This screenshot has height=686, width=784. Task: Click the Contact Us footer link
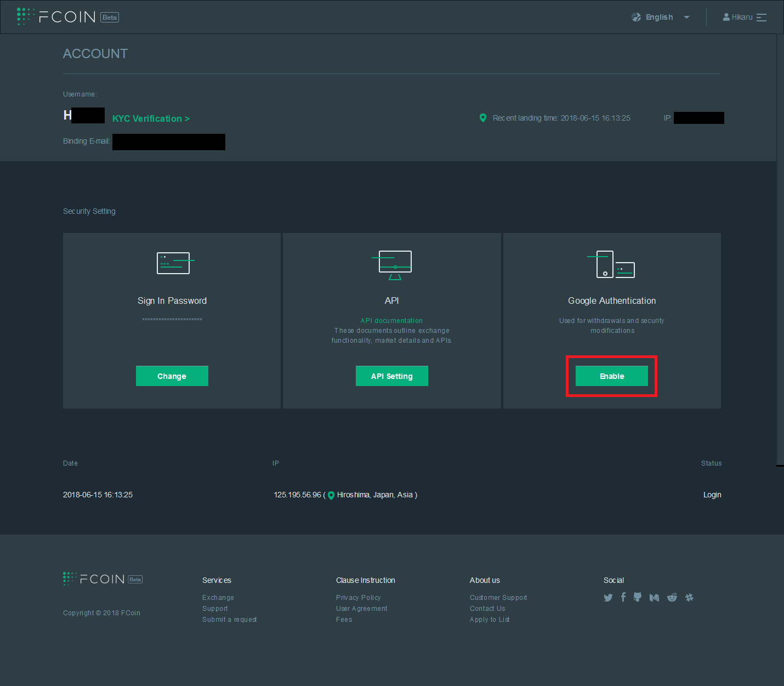point(487,609)
